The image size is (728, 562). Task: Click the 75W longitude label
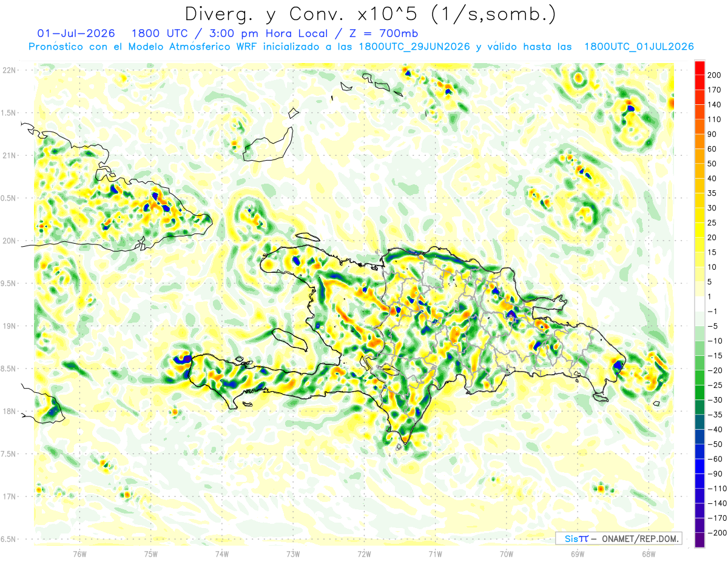click(x=150, y=554)
